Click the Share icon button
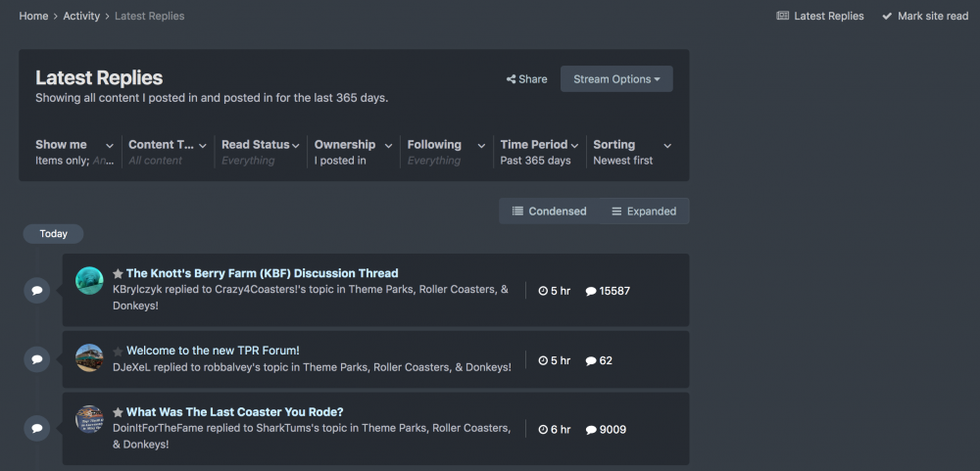Viewport: 980px width, 471px height. 512,79
